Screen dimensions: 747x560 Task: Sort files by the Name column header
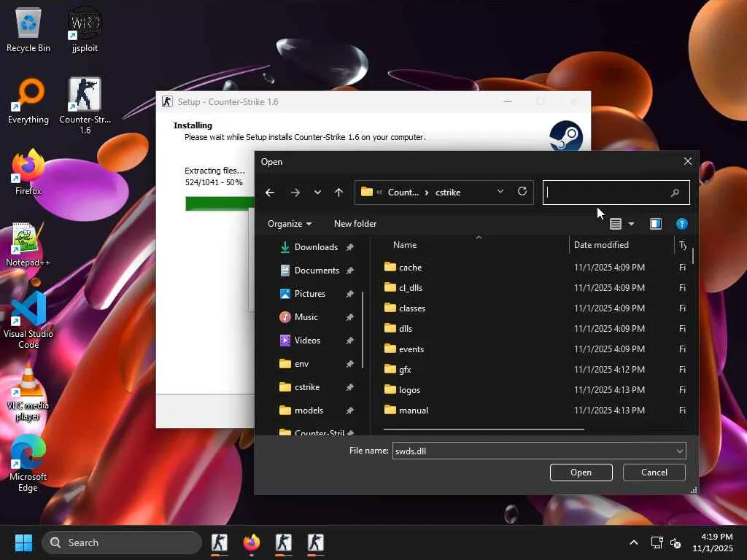click(404, 245)
